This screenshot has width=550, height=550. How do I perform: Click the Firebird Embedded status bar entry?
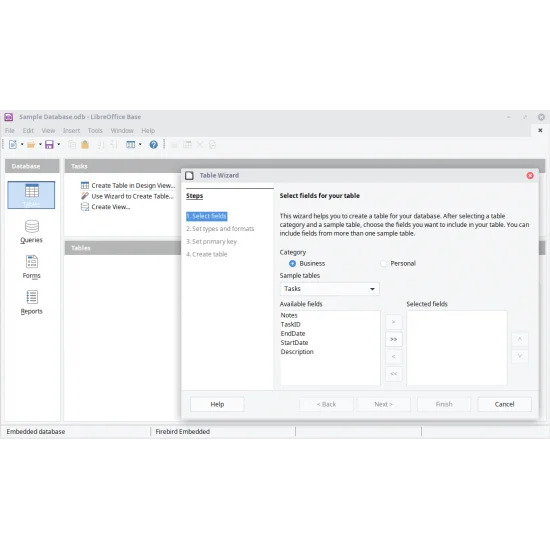182,431
